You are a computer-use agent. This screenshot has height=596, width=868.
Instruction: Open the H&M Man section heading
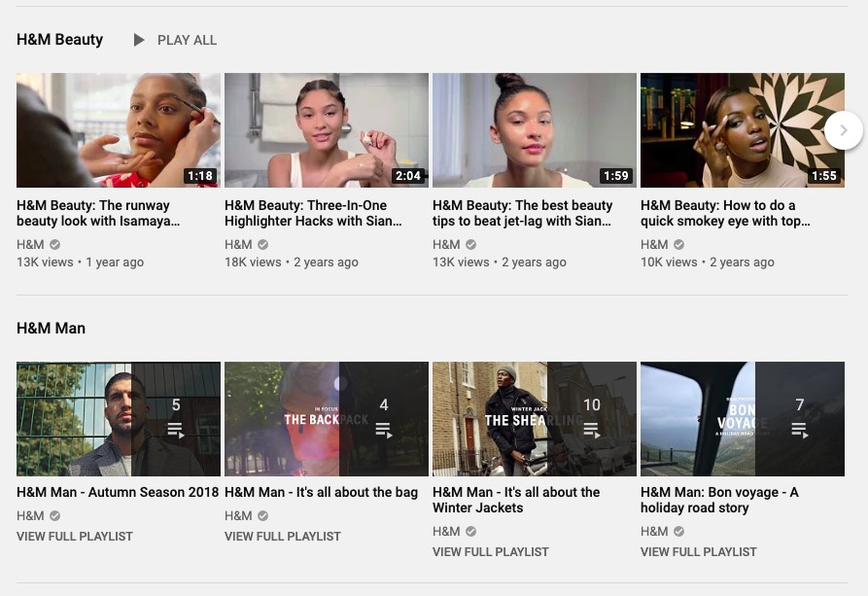(x=51, y=329)
